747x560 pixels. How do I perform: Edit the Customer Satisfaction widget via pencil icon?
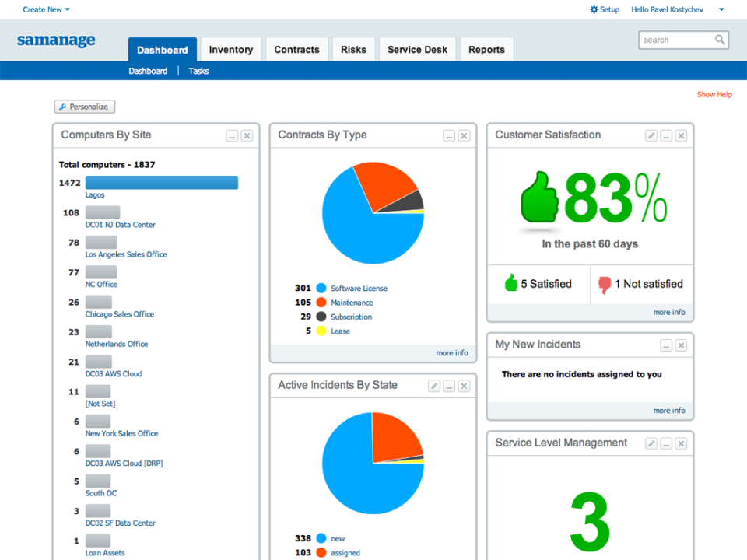pyautogui.click(x=651, y=135)
